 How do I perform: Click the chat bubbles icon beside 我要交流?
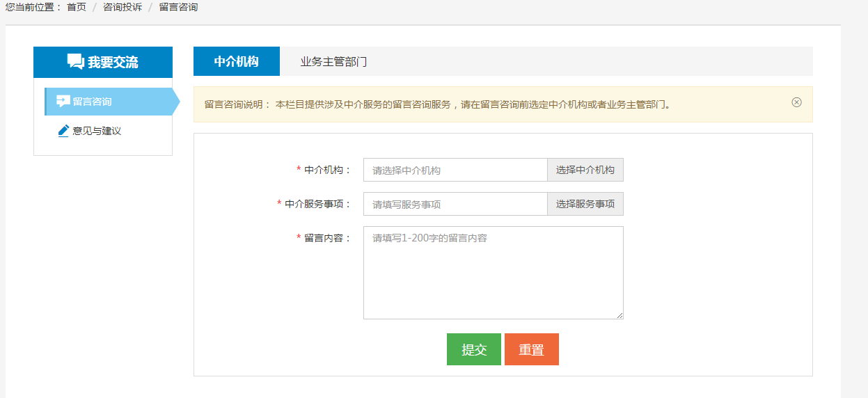click(75, 62)
